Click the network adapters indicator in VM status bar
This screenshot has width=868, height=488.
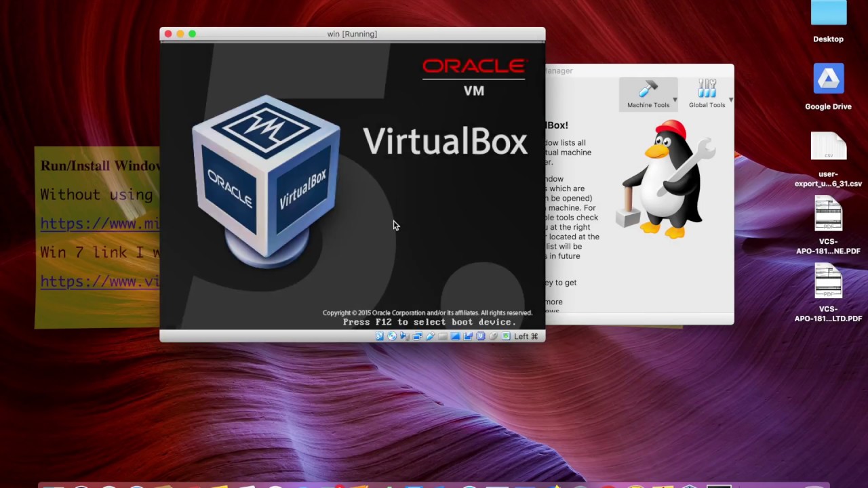click(x=418, y=336)
